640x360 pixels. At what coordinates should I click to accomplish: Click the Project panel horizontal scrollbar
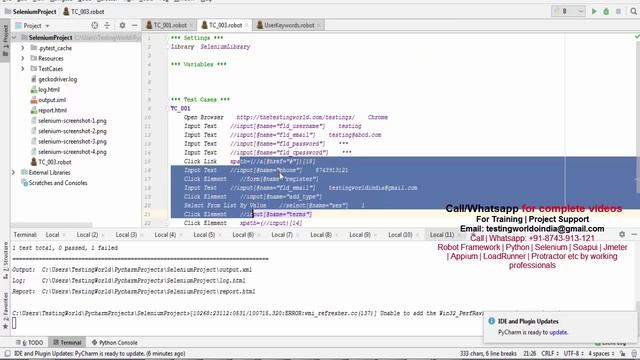point(51,225)
